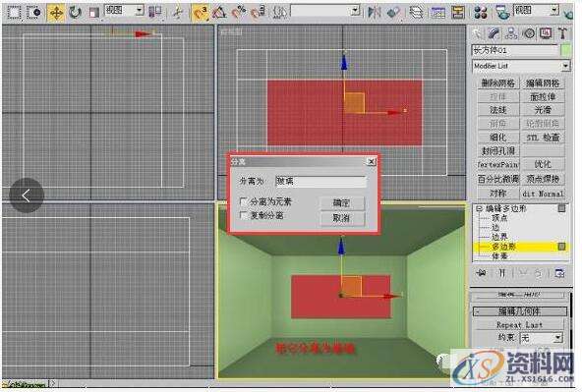Click the 百分比微调 modifier button
This screenshot has width=582, height=392.
(497, 179)
